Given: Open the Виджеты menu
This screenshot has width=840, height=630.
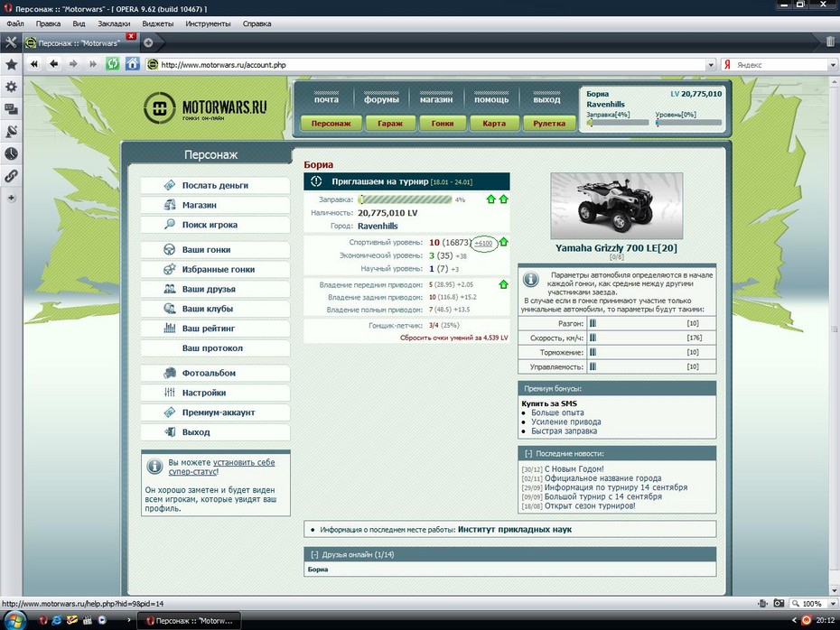Looking at the screenshot, I should pyautogui.click(x=158, y=23).
